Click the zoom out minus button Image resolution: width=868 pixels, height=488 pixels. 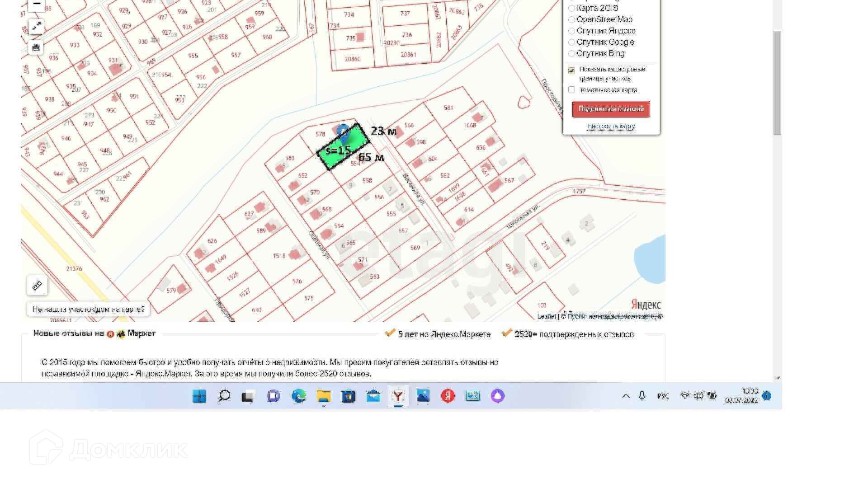tap(37, 5)
